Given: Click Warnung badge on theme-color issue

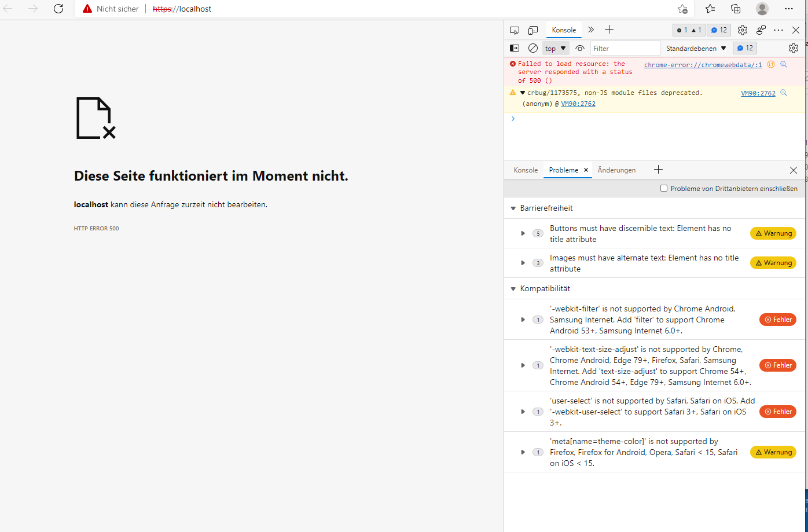Looking at the screenshot, I should 773,452.
